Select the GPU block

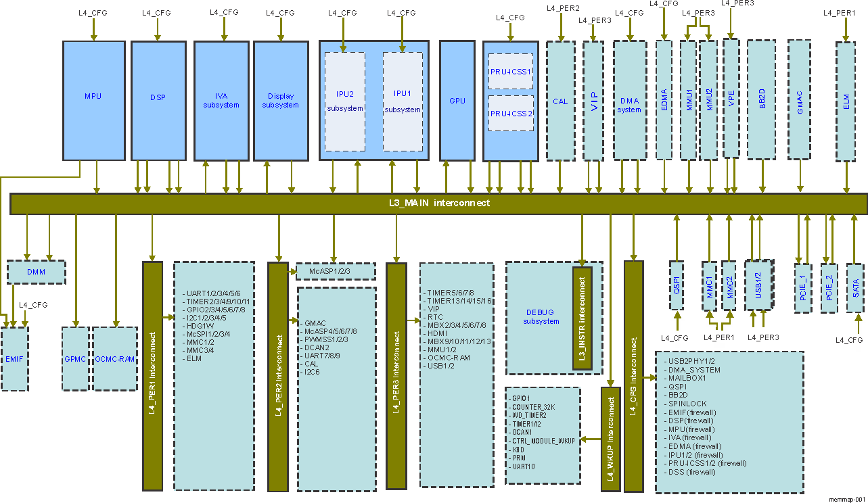coord(457,101)
